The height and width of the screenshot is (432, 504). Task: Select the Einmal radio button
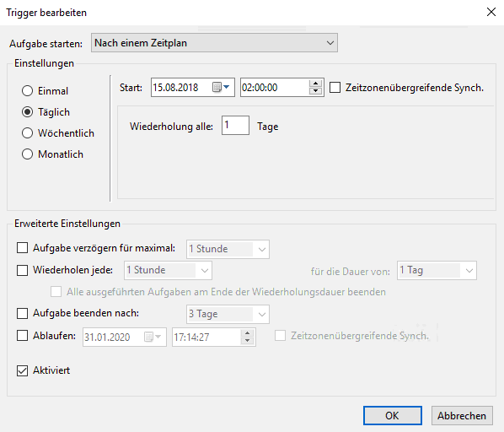pyautogui.click(x=27, y=91)
